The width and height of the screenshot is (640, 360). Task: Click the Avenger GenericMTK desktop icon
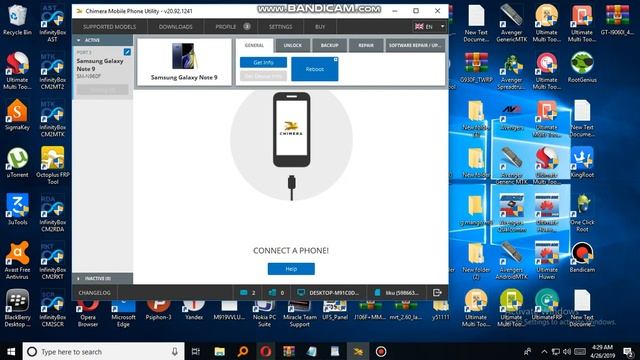pyautogui.click(x=511, y=23)
